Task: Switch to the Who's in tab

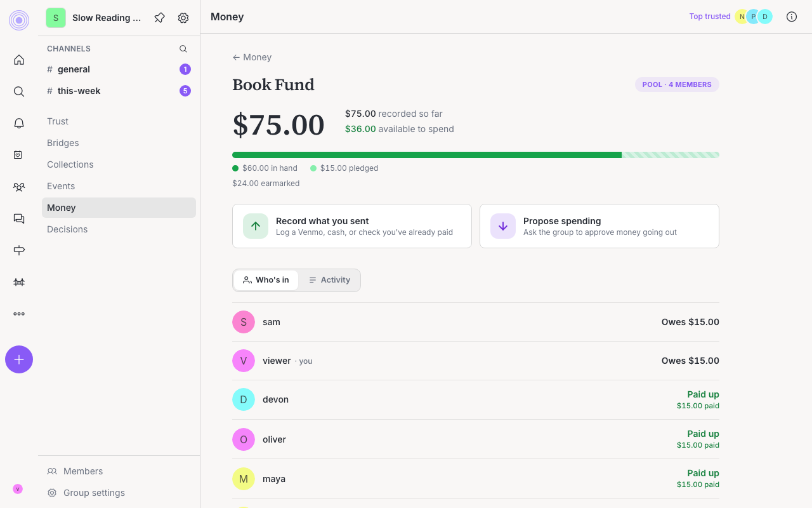Action: point(266,280)
